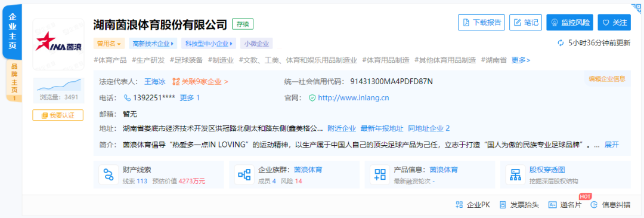644x218 pixels.
Task: Click the 递名片 button
Action: (x=565, y=204)
